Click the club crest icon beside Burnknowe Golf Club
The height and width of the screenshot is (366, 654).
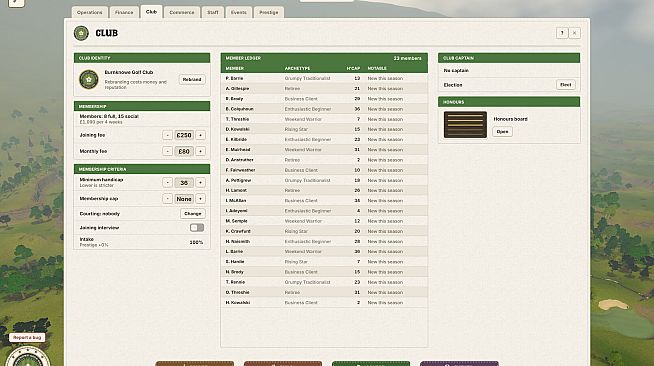pyautogui.click(x=89, y=79)
